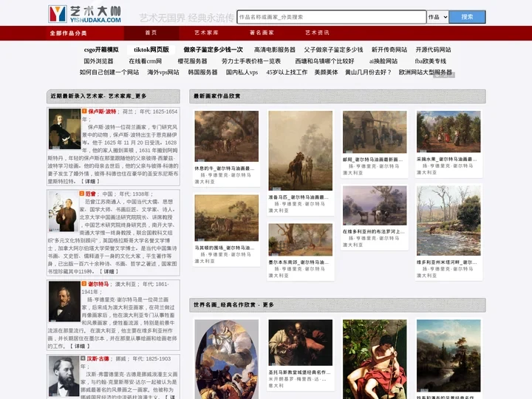Click the 墨尔本东南郊_谢尔特马 title link

pos(299,262)
